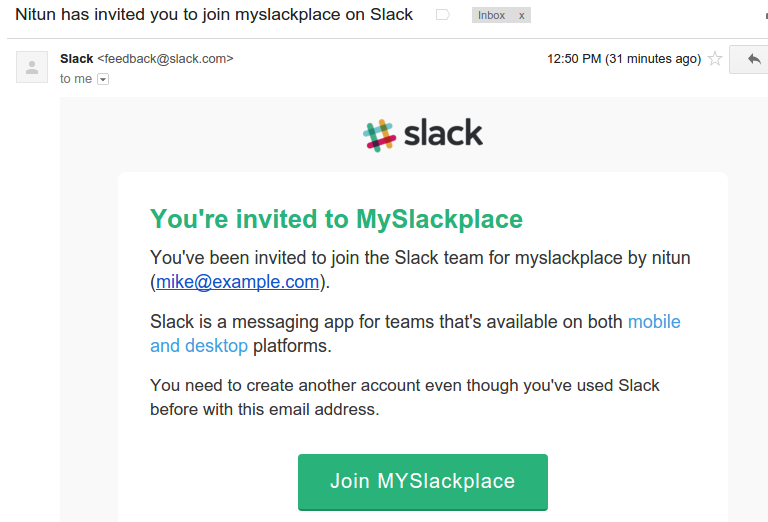Remove the Inbox label with x
Screen dimensions: 768x522
[x=521, y=15]
